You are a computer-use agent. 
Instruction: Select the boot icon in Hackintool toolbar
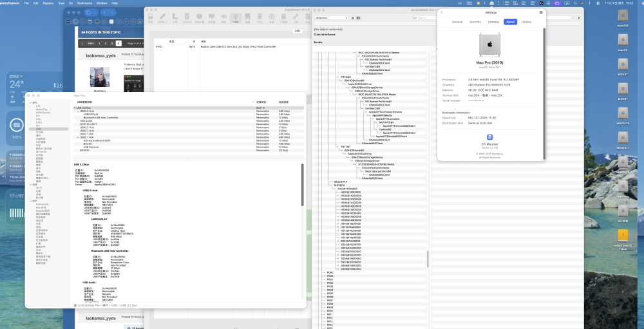pos(175,17)
